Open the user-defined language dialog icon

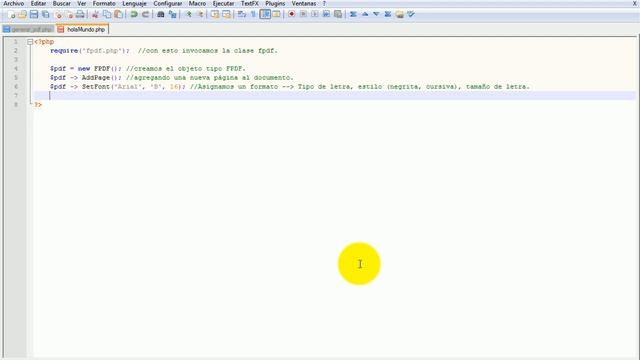tap(276, 15)
